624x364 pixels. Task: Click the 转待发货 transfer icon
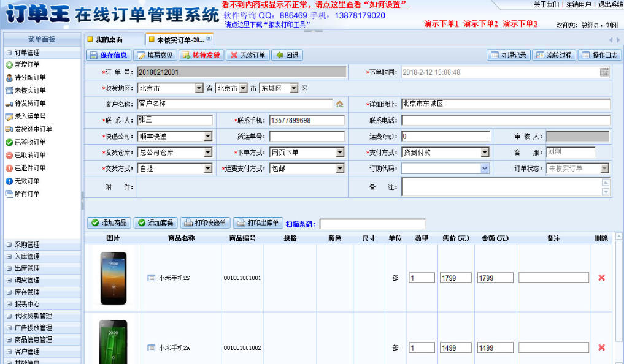[x=185, y=55]
